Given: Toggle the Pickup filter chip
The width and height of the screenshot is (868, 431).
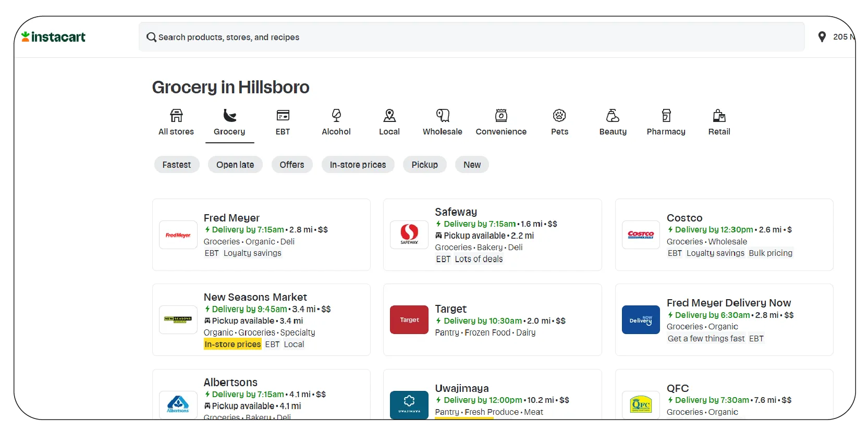Looking at the screenshot, I should pos(425,165).
